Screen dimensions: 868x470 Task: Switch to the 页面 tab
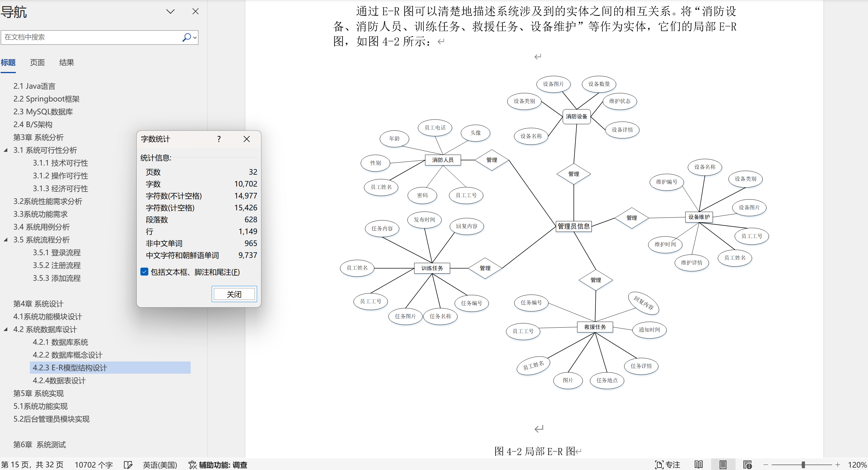pyautogui.click(x=37, y=62)
